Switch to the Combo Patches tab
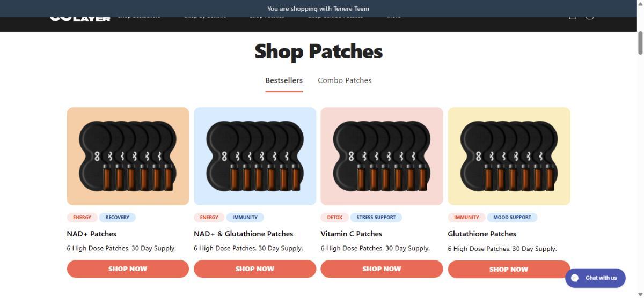 pyautogui.click(x=345, y=80)
